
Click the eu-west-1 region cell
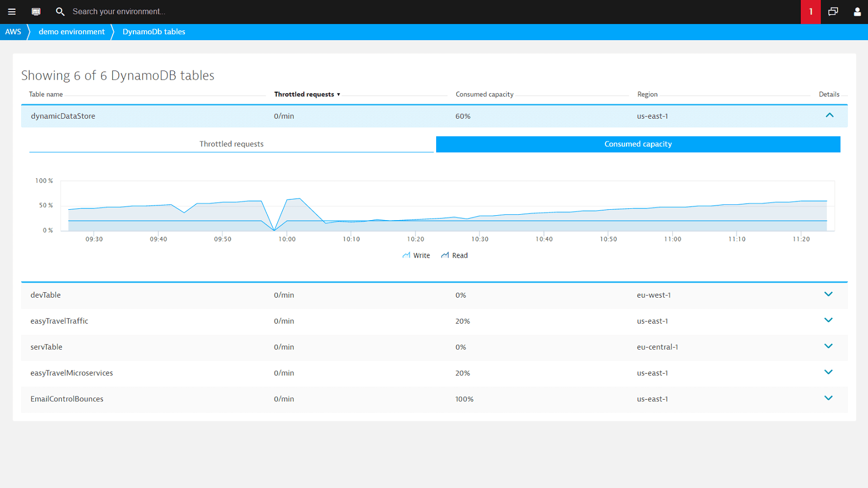coord(654,295)
